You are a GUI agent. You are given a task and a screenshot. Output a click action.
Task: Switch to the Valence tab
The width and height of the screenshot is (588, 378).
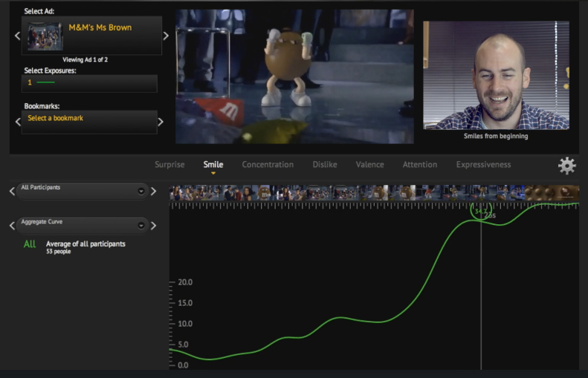[x=369, y=165]
